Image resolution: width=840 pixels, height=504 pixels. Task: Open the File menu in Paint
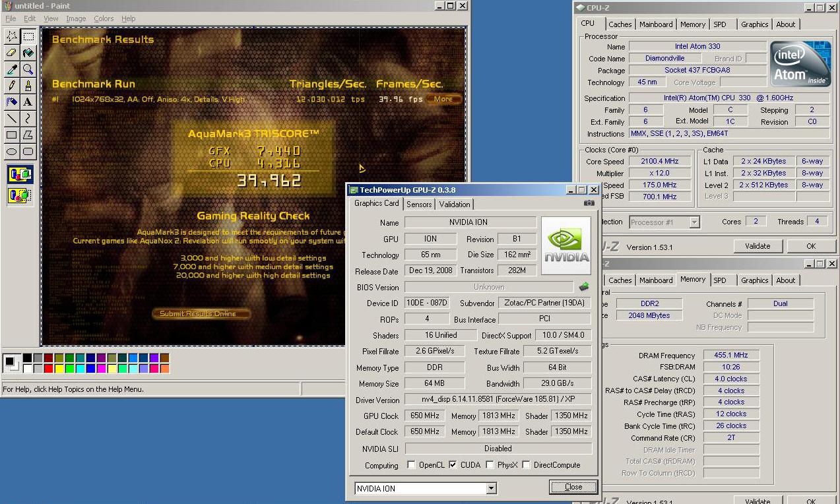tap(11, 18)
